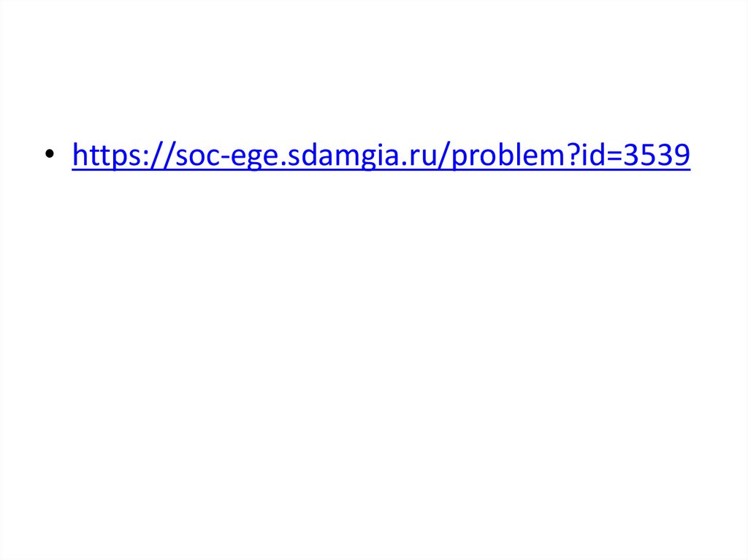Click the number 3539 in the link
Viewport: 748px width, 560px height.
click(657, 155)
